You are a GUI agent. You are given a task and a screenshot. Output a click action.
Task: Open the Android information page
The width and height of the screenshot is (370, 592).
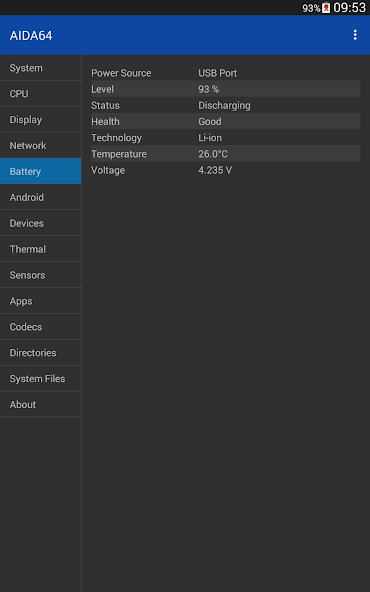40,197
